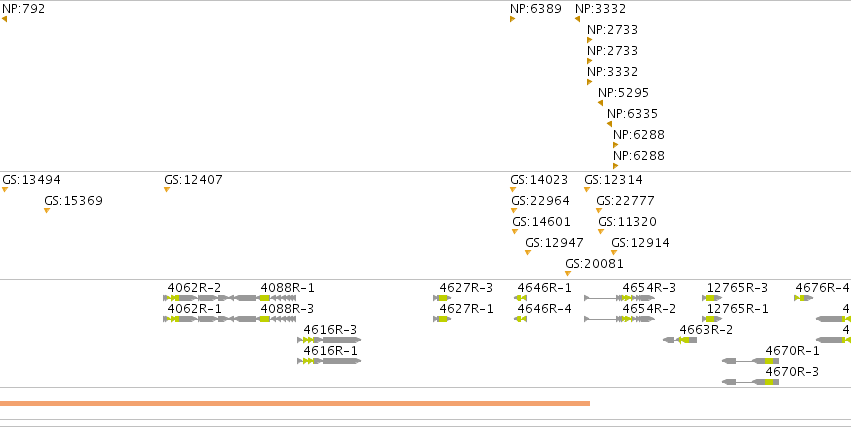The height and width of the screenshot is (427, 851).
Task: Select the GS:14023 insertion marker
Action: click(512, 189)
